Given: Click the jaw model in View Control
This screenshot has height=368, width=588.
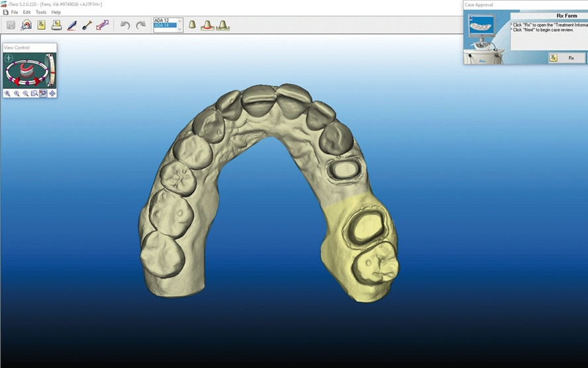Looking at the screenshot, I should click(x=27, y=69).
